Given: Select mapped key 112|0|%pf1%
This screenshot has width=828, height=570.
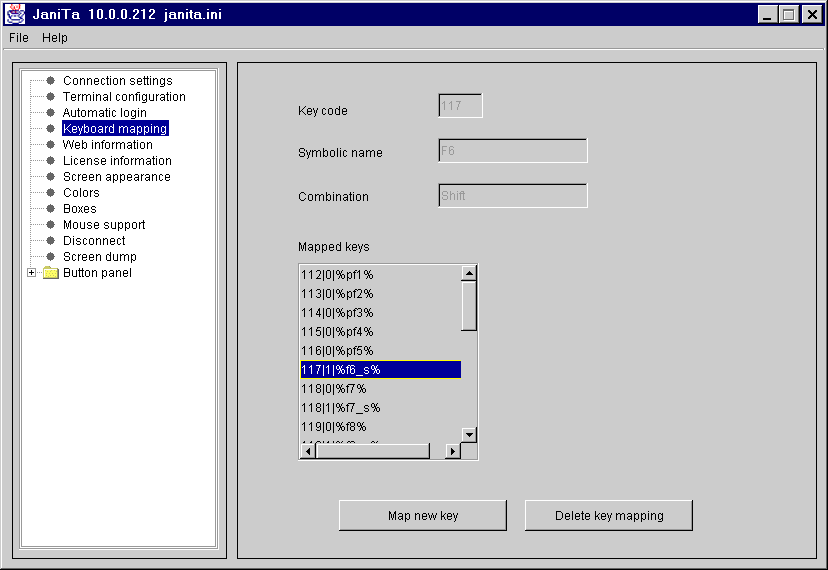Looking at the screenshot, I should [380, 275].
